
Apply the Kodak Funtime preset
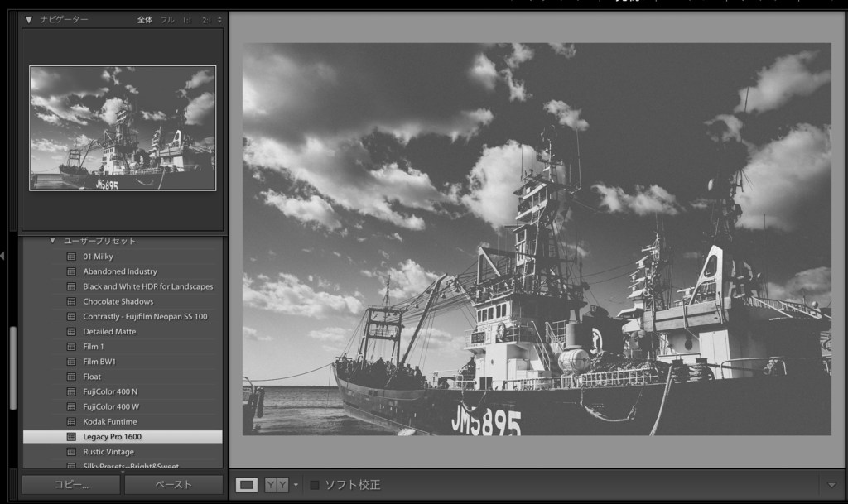click(110, 422)
